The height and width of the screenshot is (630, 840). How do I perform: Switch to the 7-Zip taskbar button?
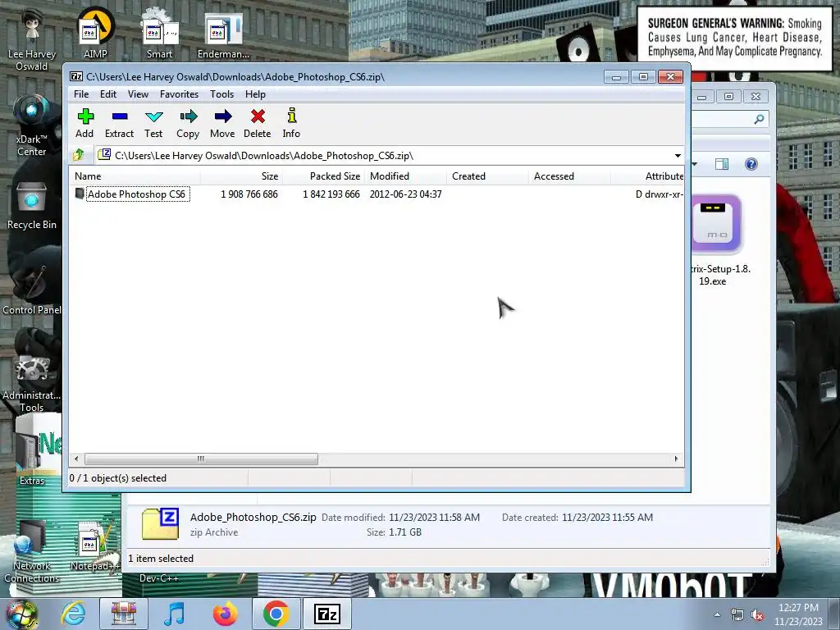click(327, 614)
